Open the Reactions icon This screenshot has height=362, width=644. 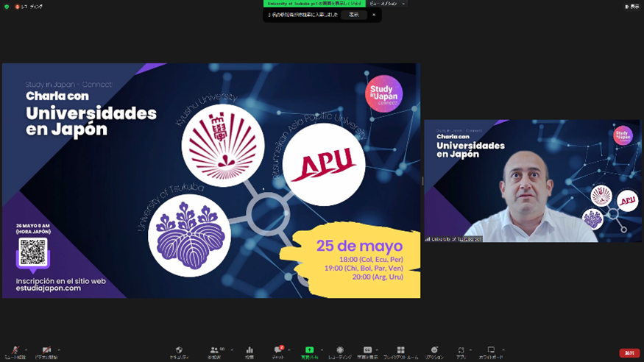434,350
